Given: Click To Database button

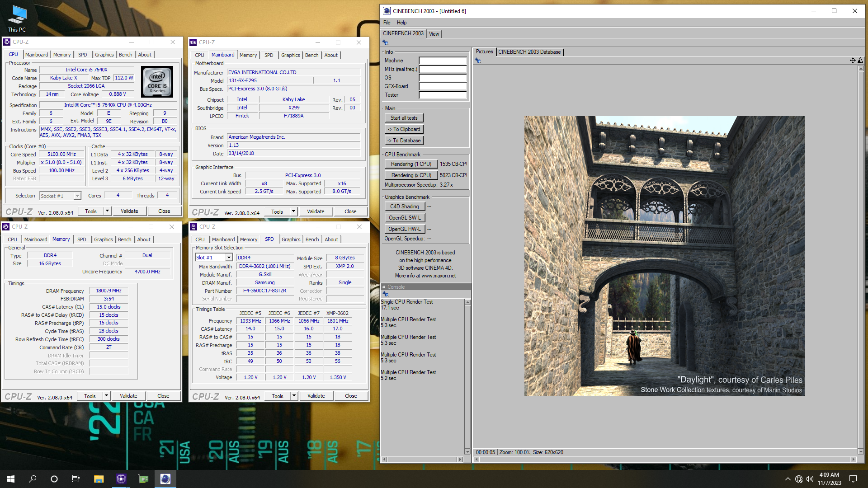Looking at the screenshot, I should click(404, 141).
